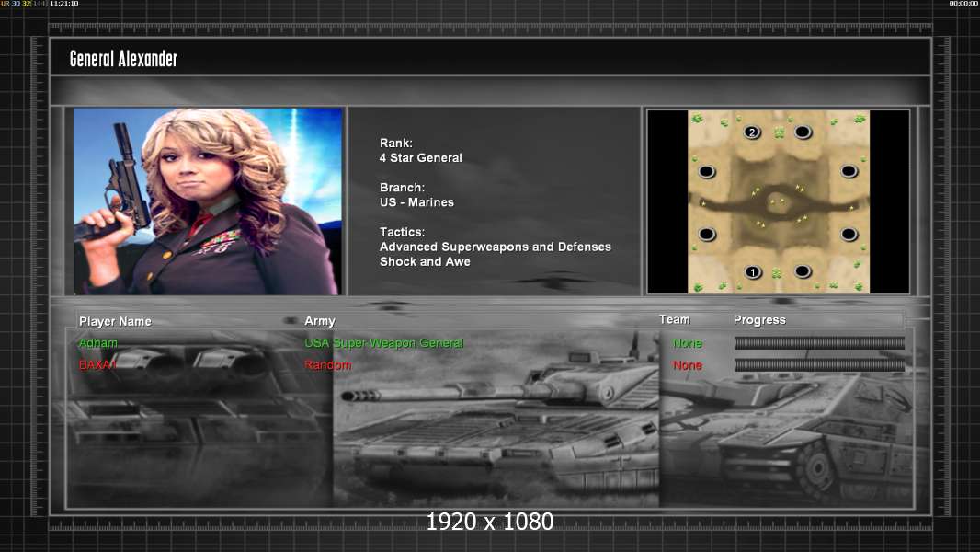Click 'USA Super Weapon General' army entry
Viewport: 980px width, 552px height.
tap(383, 343)
